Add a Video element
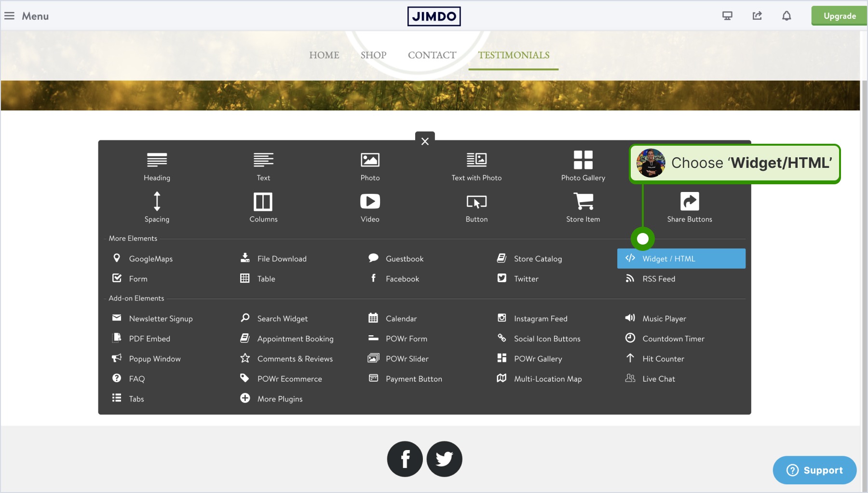 [x=370, y=207]
